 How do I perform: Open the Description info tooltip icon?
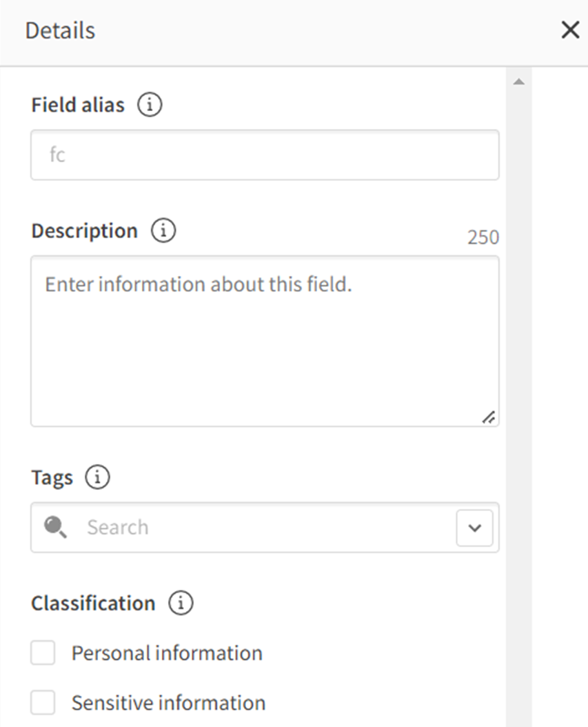163,231
